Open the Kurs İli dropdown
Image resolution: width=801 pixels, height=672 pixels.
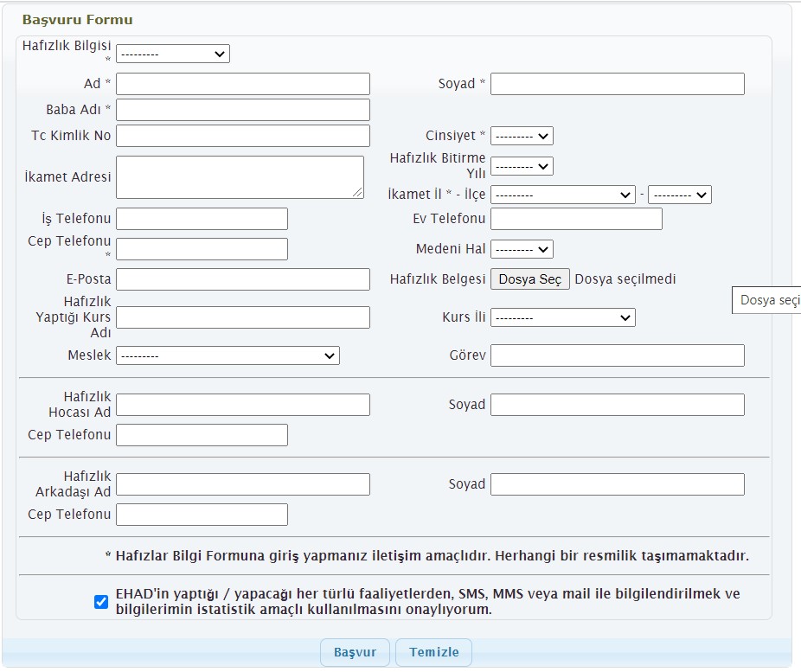click(563, 317)
